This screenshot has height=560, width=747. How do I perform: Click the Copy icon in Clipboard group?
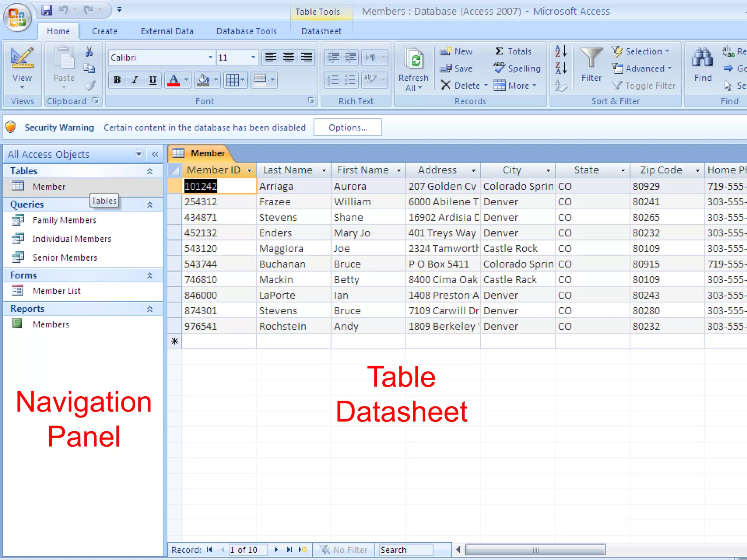(89, 69)
